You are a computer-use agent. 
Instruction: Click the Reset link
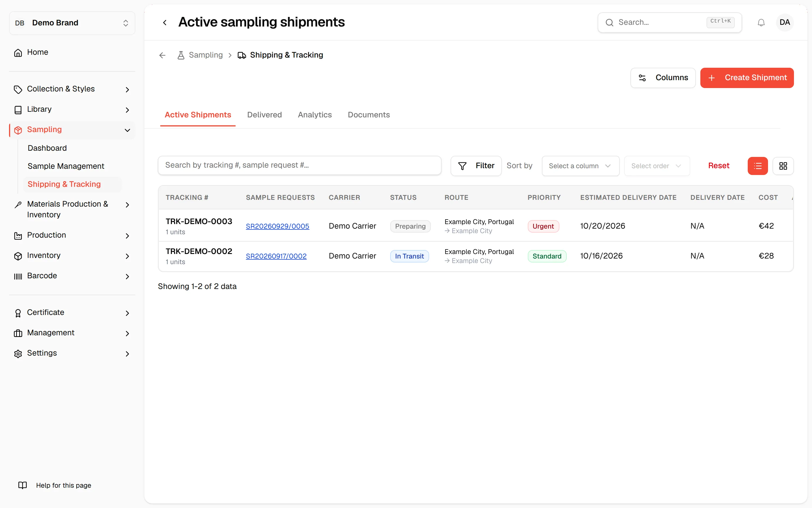(719, 166)
